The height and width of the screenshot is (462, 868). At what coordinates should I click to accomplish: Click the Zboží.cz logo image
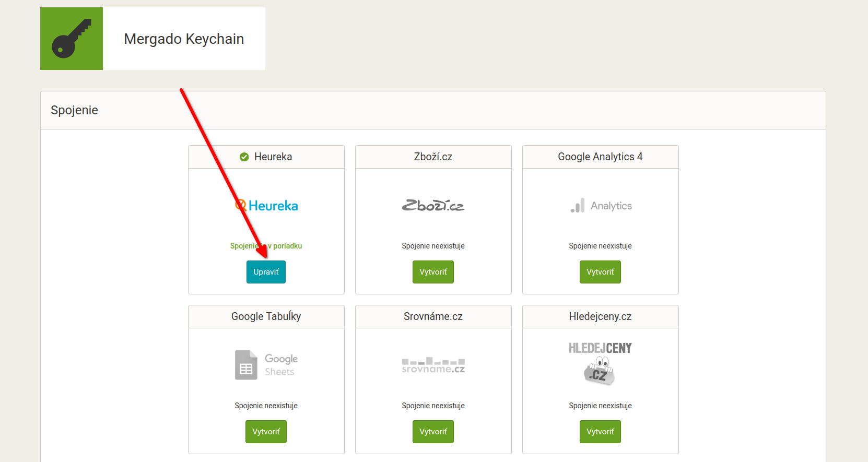pyautogui.click(x=433, y=206)
